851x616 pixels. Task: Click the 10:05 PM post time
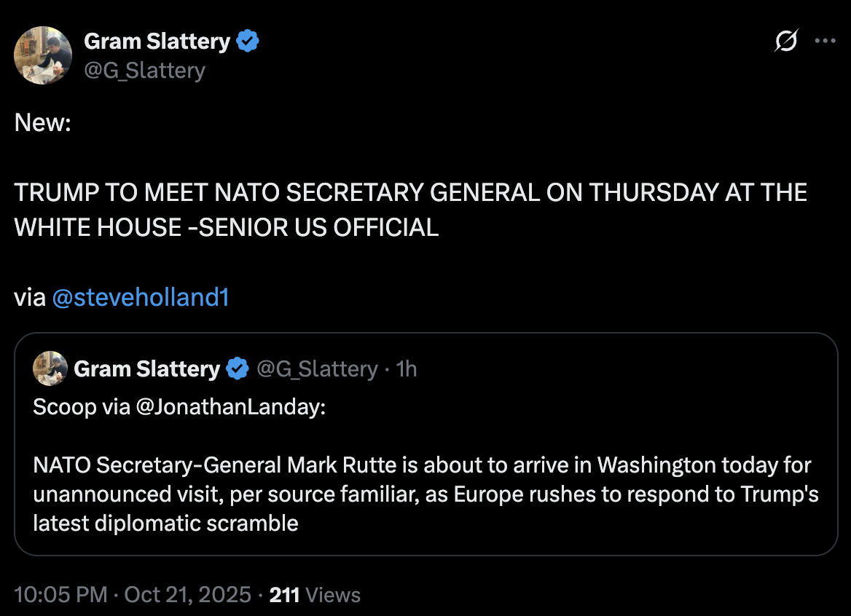pos(60,595)
